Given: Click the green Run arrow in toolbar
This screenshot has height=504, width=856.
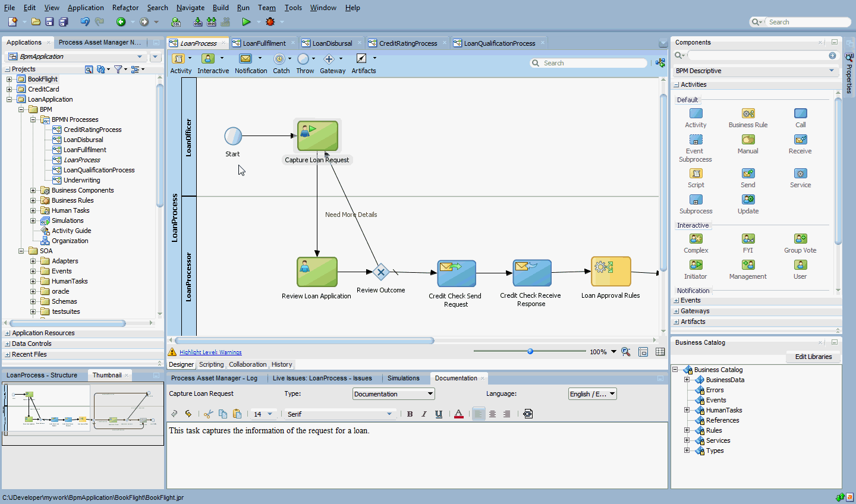Looking at the screenshot, I should [246, 22].
